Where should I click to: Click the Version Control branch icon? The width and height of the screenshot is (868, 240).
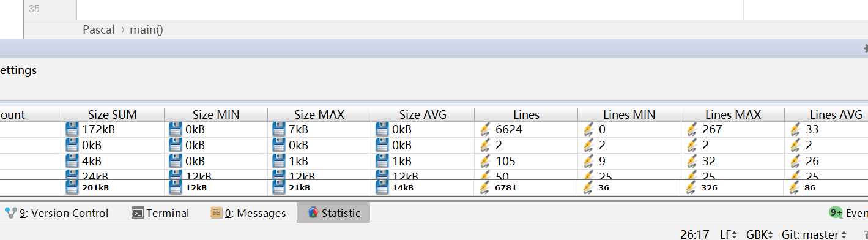tap(10, 212)
